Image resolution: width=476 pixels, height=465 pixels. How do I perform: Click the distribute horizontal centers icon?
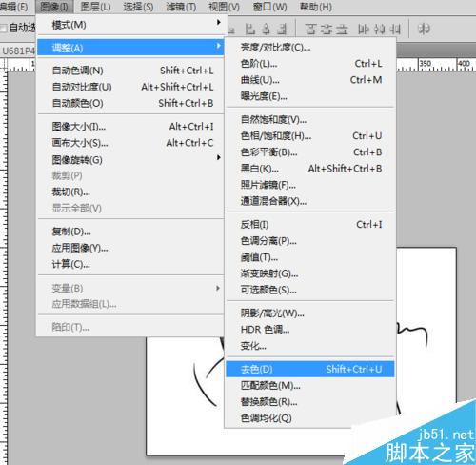(x=379, y=30)
